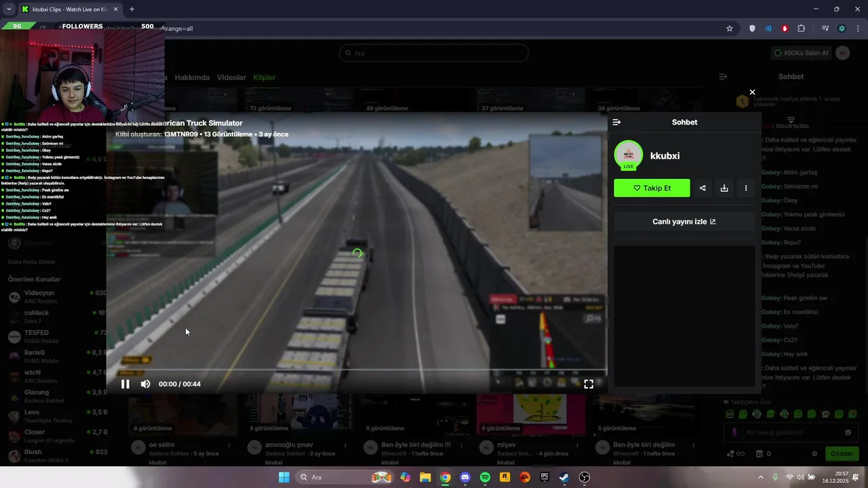868x488 pixels.
Task: Open Spotify from taskbar
Action: 485,477
